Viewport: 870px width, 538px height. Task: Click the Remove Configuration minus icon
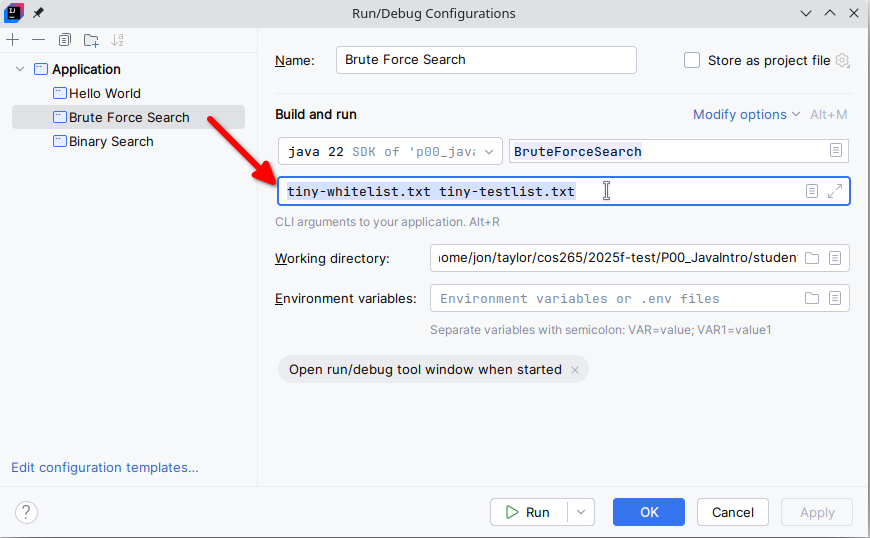click(38, 40)
